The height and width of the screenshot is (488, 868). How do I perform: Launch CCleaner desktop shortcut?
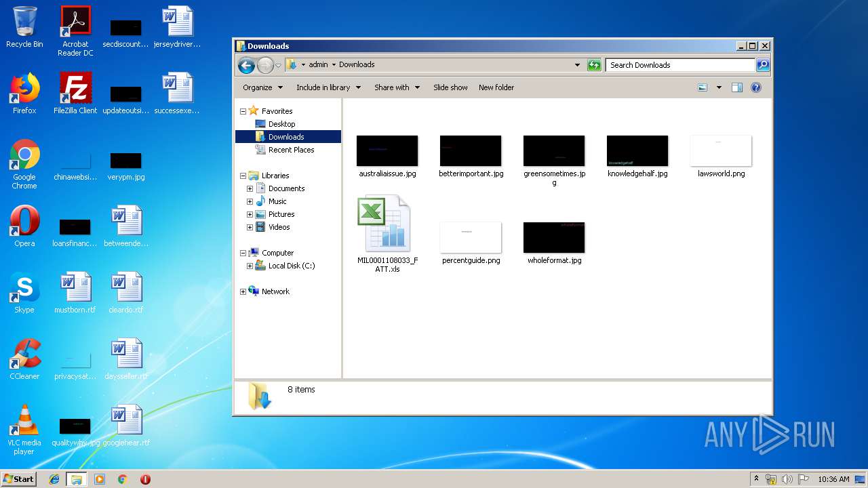click(x=24, y=359)
